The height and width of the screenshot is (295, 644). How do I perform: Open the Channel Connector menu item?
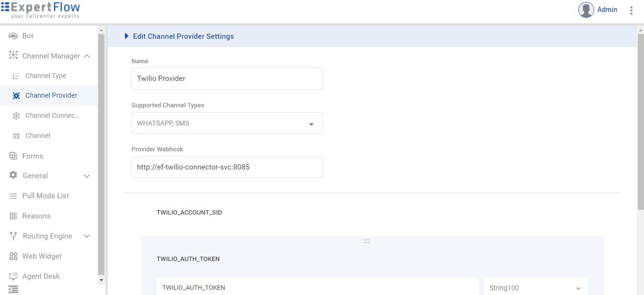pyautogui.click(x=52, y=115)
